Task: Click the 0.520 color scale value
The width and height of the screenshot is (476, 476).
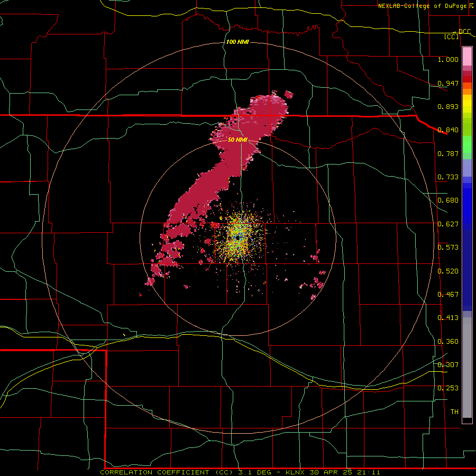Action: (448, 271)
